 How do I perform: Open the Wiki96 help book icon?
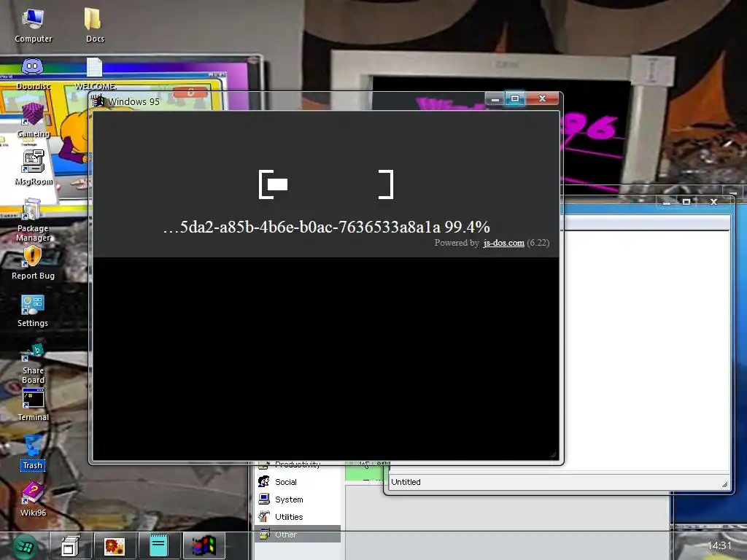[33, 499]
